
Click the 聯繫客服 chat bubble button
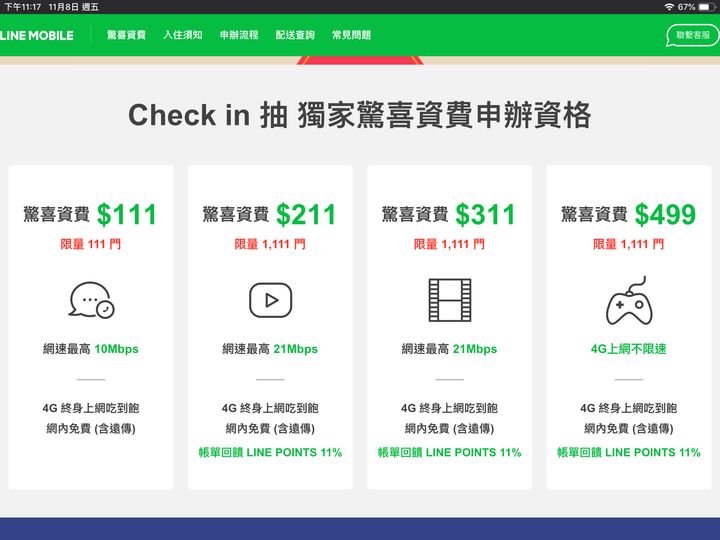[692, 35]
